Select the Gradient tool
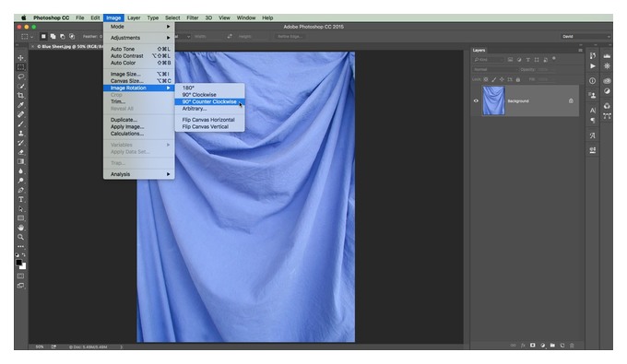This screenshot has height=364, width=627. (21, 161)
